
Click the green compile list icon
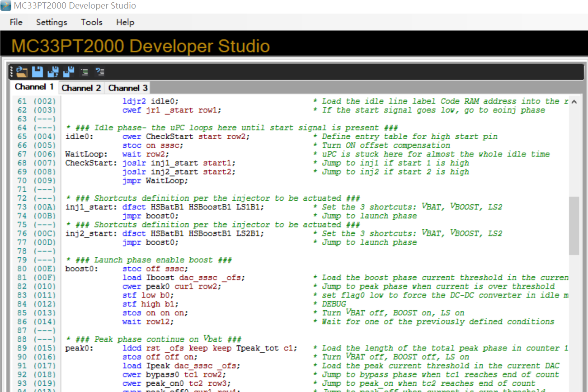pos(84,71)
